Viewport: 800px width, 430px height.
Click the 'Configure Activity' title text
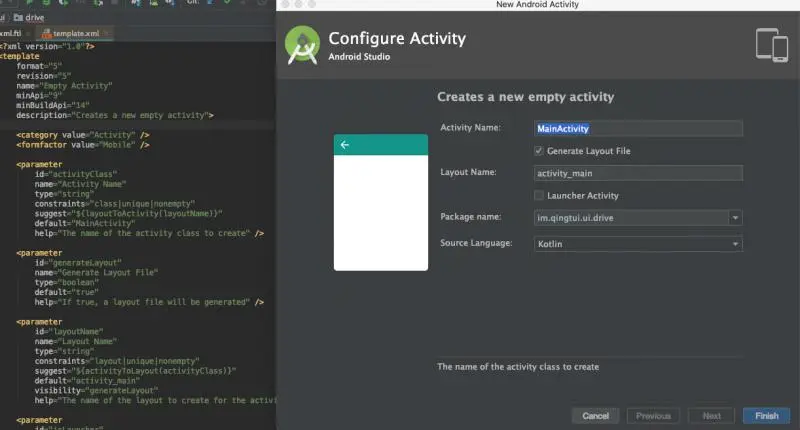[397, 38]
